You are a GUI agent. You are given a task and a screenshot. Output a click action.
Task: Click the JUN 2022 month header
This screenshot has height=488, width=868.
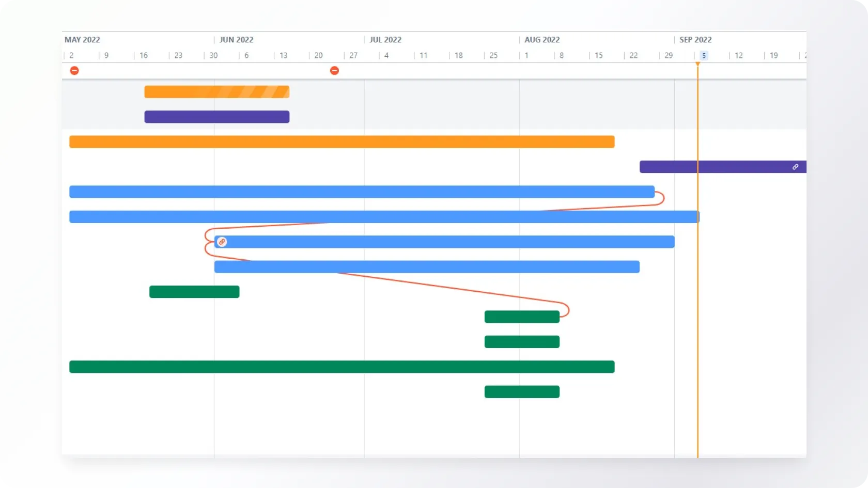click(x=236, y=40)
